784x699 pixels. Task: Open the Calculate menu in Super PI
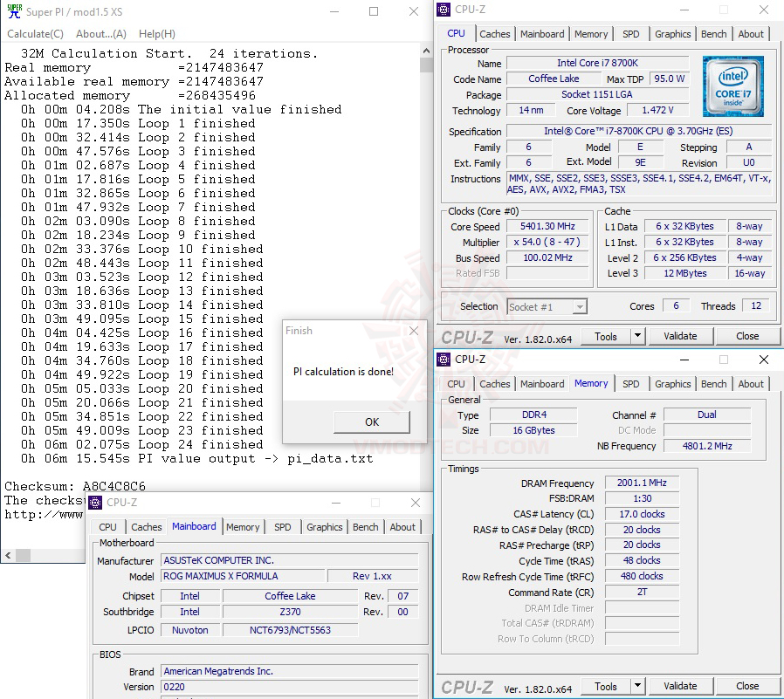(35, 33)
